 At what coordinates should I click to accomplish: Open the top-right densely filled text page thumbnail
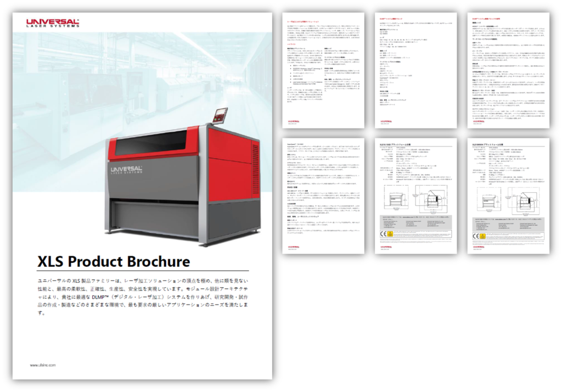[508, 70]
